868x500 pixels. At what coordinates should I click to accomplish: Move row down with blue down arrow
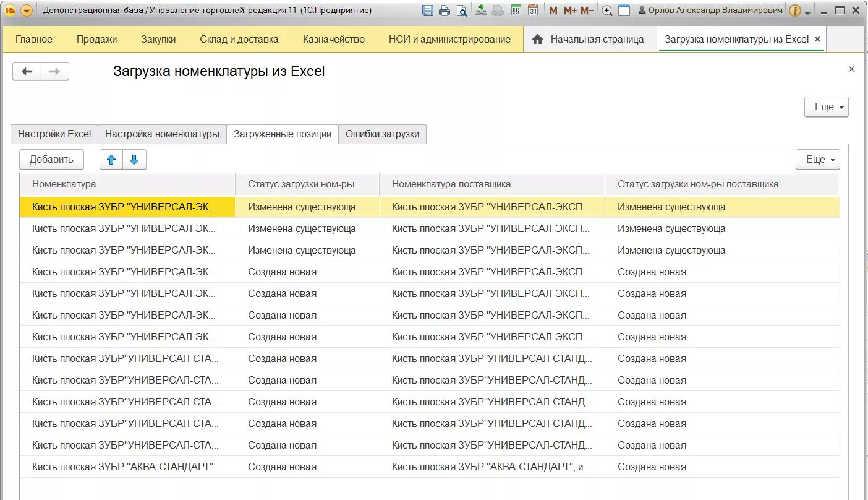point(134,160)
